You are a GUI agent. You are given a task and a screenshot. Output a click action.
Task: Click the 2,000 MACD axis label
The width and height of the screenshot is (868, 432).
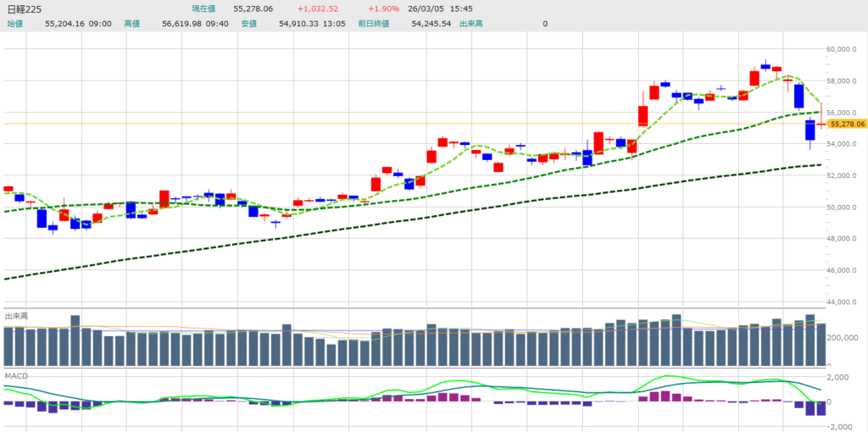838,377
